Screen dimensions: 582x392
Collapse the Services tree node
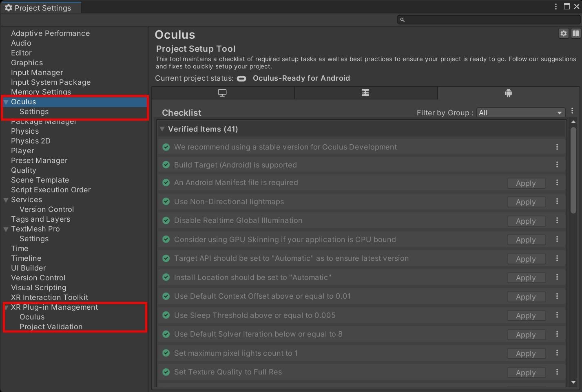6,200
